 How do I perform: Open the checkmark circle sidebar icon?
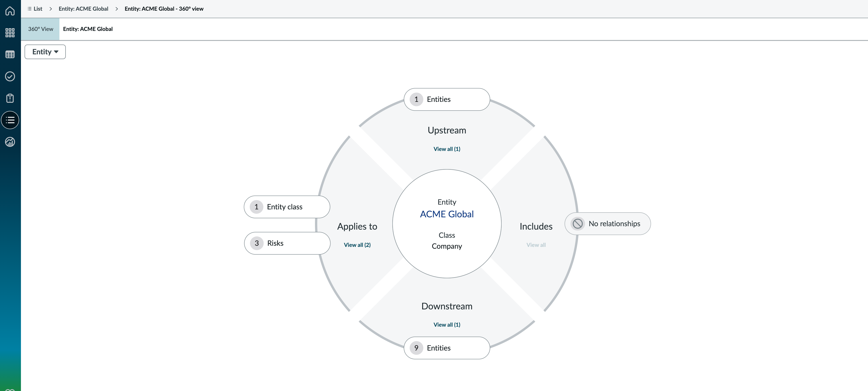click(x=10, y=76)
